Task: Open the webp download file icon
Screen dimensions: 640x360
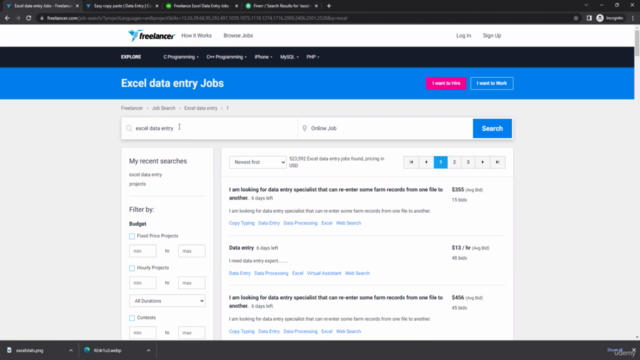Action: [x=87, y=350]
